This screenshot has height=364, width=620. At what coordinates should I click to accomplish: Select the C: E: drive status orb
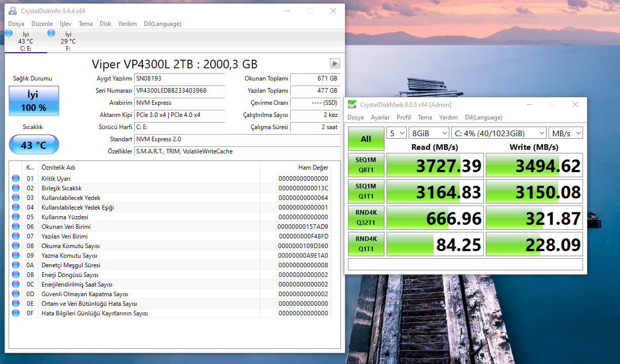click(9, 33)
